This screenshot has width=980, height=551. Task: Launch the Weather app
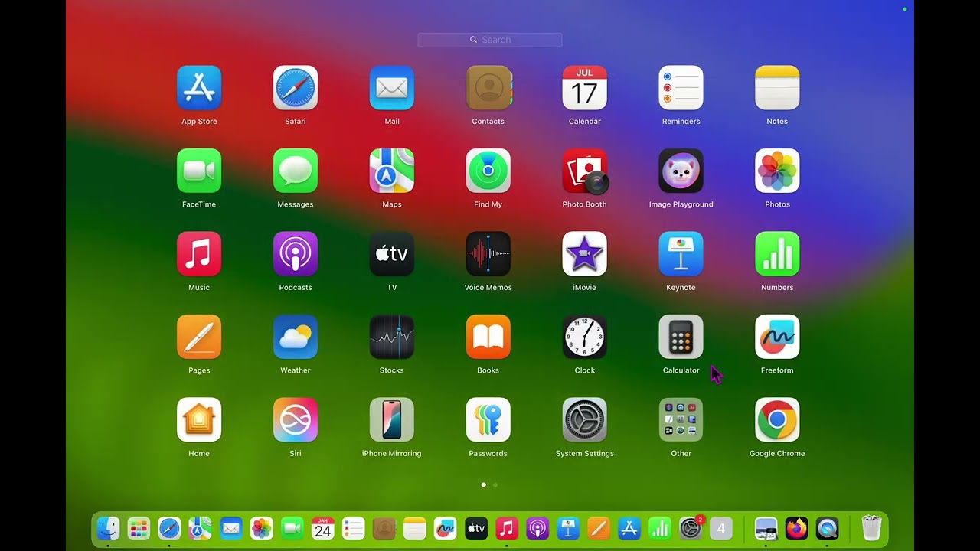pos(296,337)
